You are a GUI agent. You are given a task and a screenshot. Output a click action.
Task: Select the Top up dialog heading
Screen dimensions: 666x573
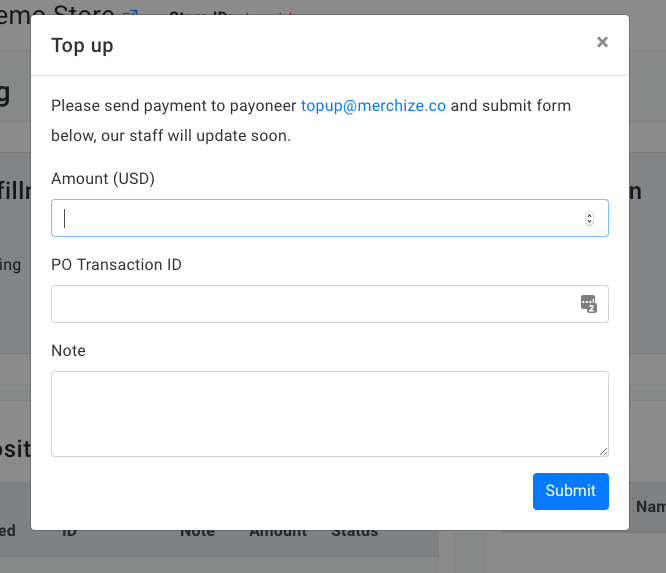click(x=82, y=45)
